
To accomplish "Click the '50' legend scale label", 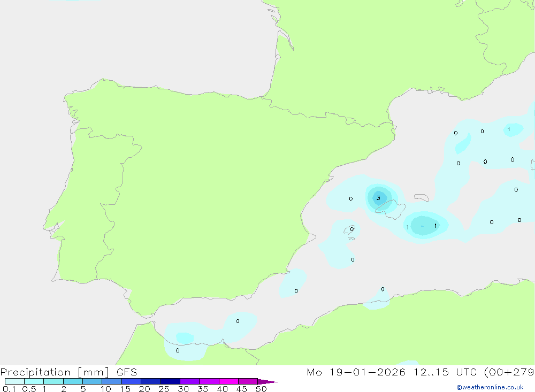I will tap(261, 389).
